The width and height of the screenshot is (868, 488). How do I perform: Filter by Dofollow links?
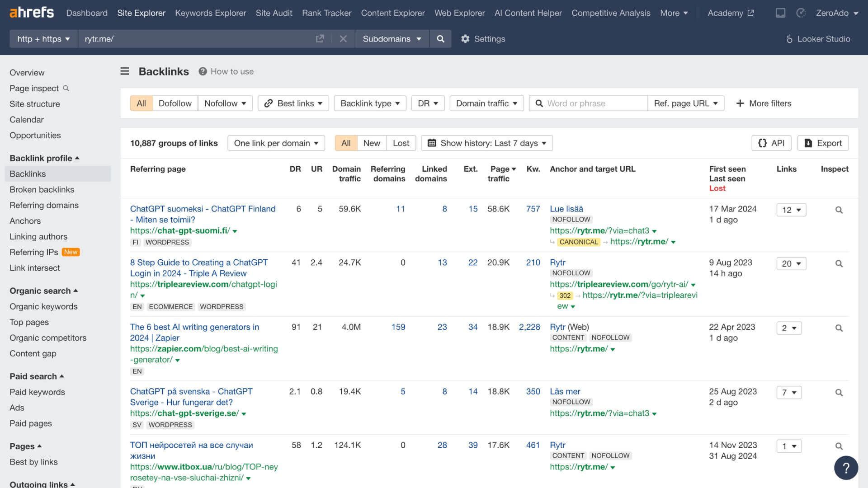(175, 103)
